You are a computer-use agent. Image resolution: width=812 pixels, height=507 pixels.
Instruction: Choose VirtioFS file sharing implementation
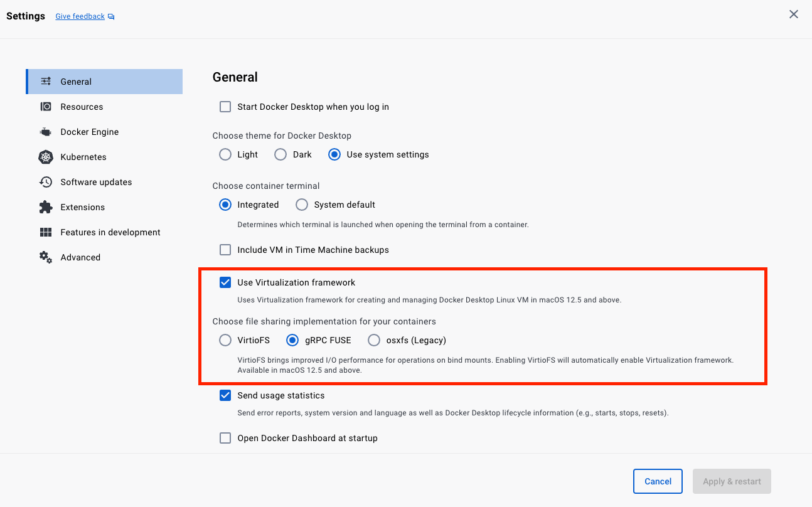[225, 340]
